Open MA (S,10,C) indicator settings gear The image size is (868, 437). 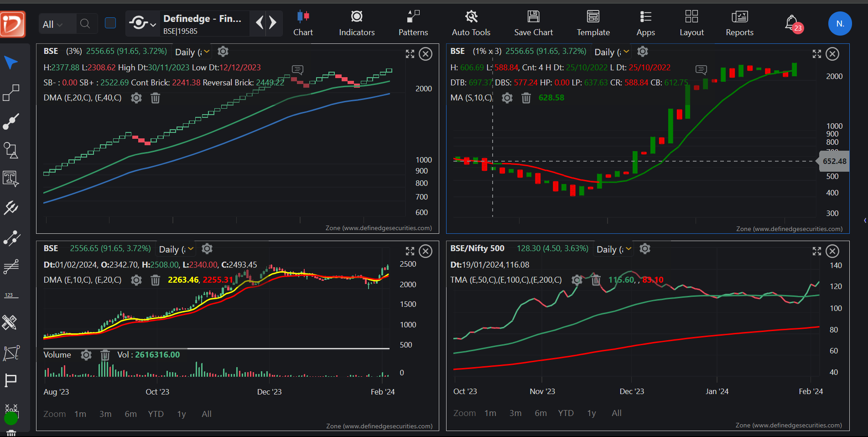coord(507,98)
